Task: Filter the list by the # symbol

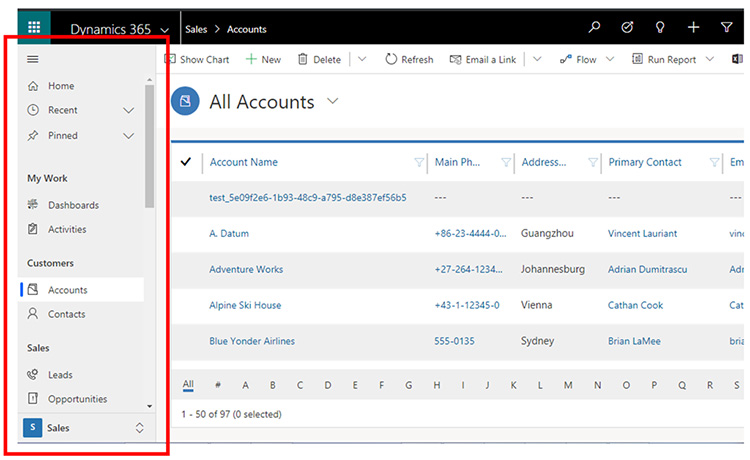Action: (x=218, y=385)
